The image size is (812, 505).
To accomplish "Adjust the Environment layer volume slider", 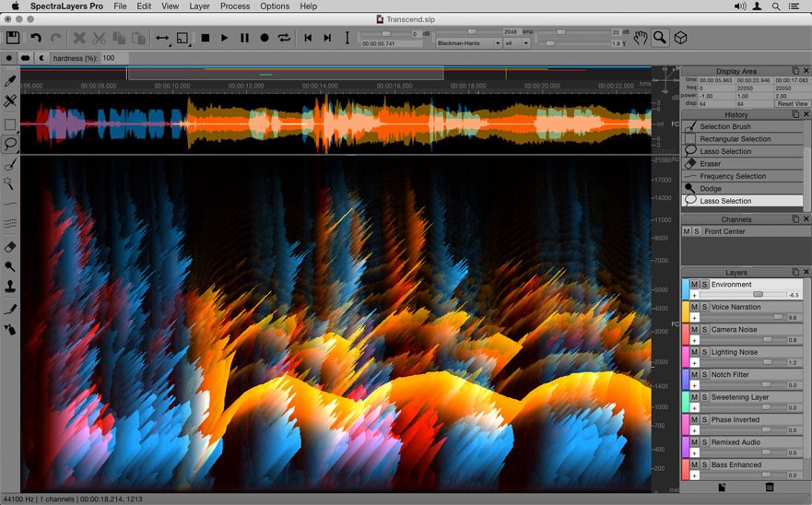I will pyautogui.click(x=759, y=294).
